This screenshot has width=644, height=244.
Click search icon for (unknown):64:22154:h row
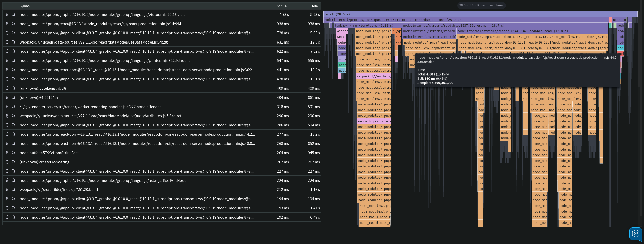click(x=13, y=97)
